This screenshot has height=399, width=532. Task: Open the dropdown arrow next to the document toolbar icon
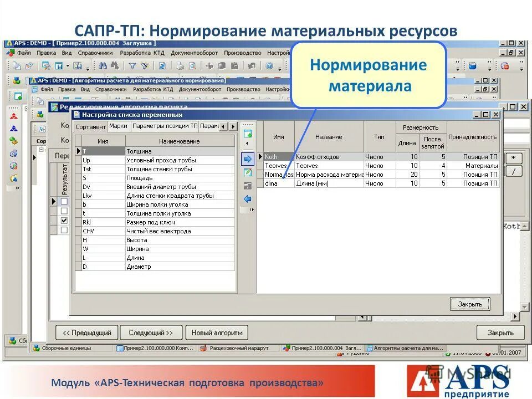click(x=66, y=66)
